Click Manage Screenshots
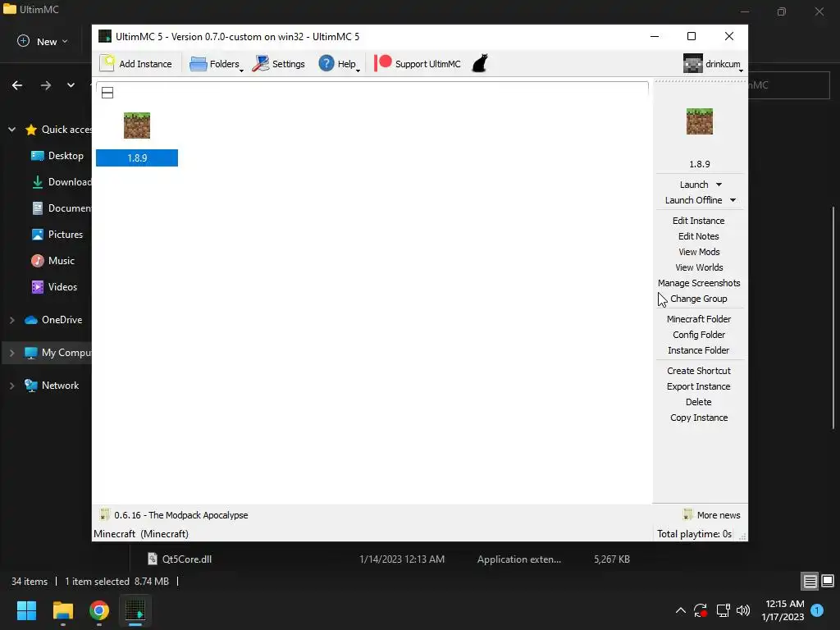The image size is (840, 630). click(x=699, y=283)
